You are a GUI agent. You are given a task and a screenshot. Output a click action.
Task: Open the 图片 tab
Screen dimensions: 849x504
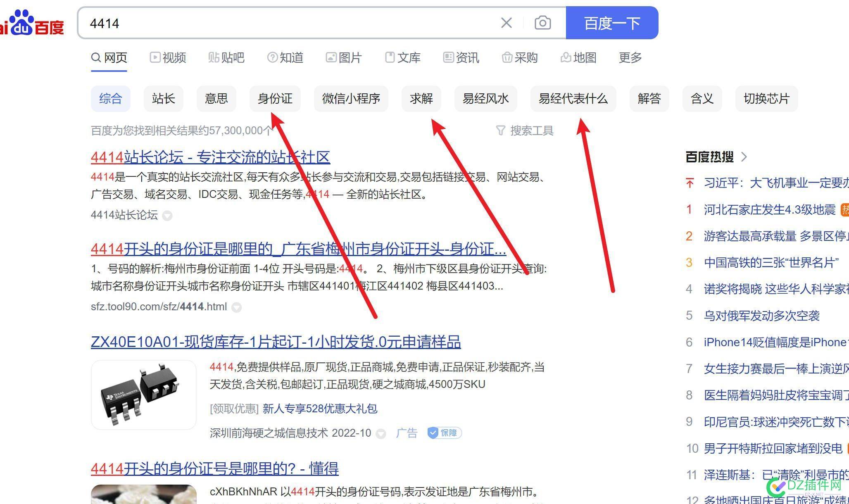pos(344,57)
